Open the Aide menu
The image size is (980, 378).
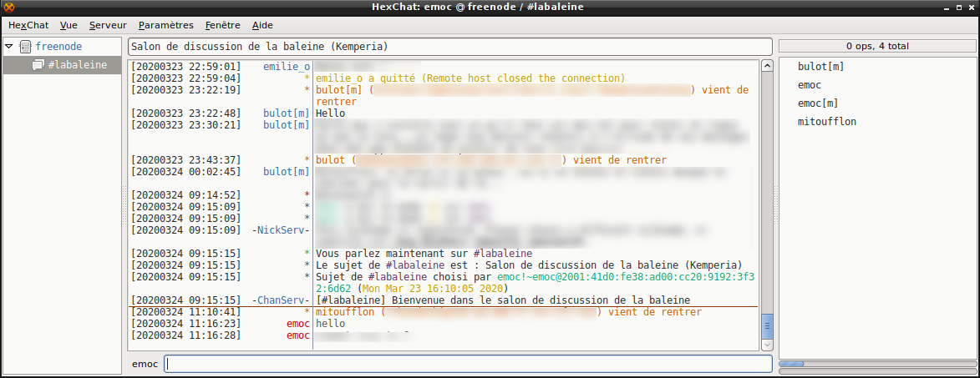pyautogui.click(x=262, y=26)
